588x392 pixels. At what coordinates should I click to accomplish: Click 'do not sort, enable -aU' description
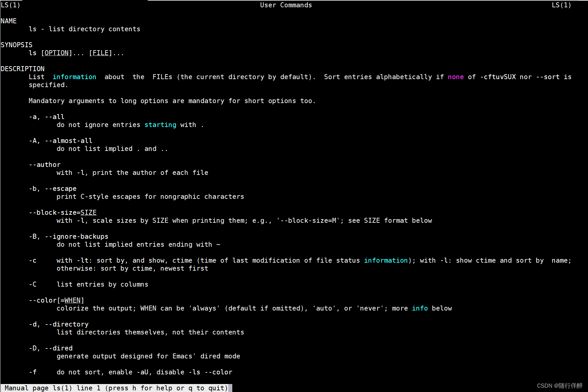coord(144,372)
